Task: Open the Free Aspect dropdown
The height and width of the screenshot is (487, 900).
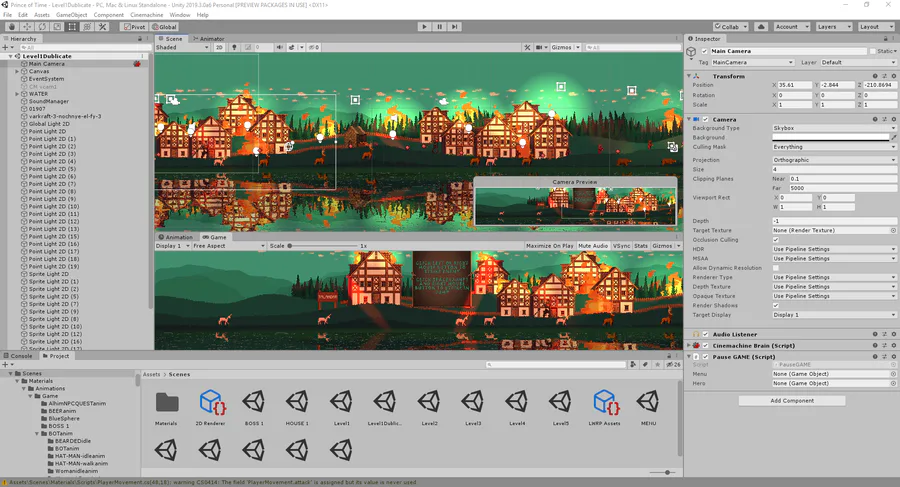Action: (x=228, y=246)
